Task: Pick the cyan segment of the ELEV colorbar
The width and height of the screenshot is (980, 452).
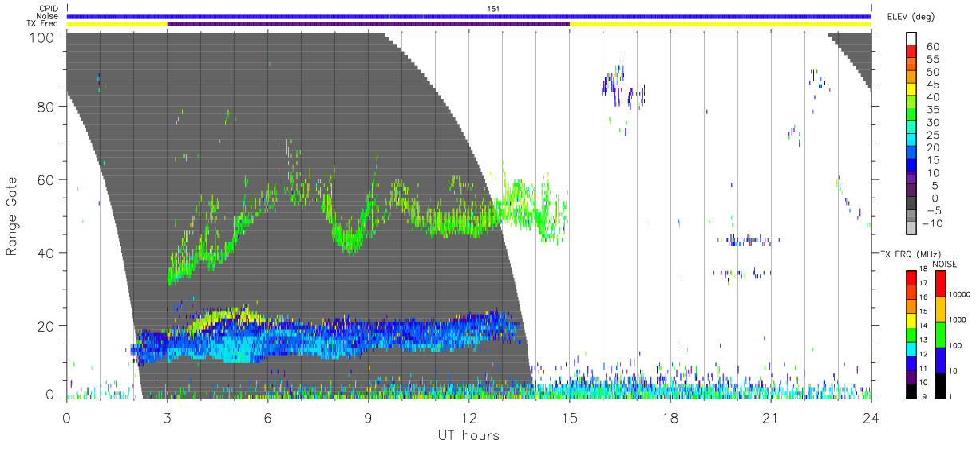Action: [911, 141]
